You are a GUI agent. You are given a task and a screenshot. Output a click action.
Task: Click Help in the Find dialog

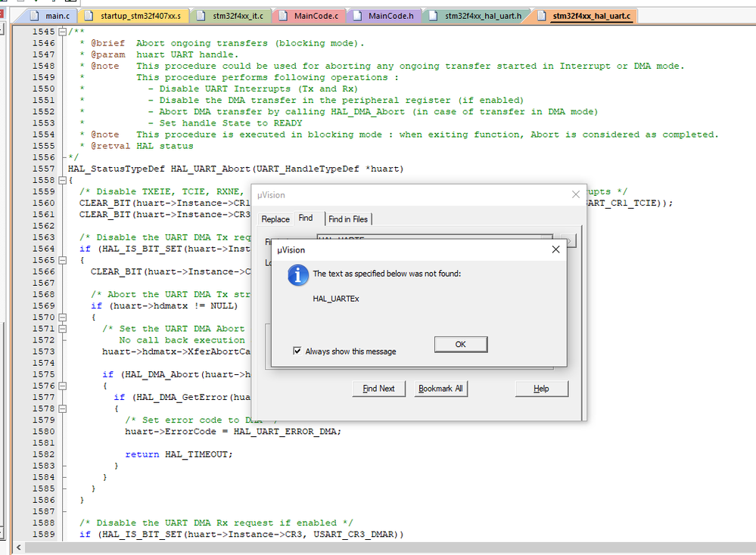point(541,389)
